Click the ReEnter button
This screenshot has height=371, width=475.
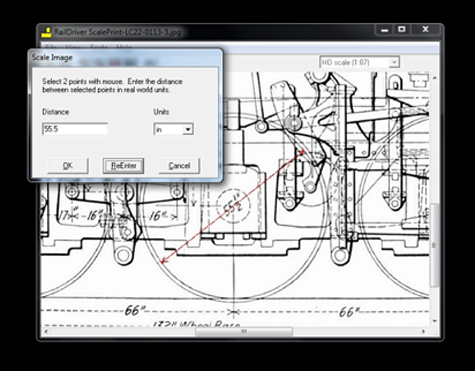123,166
